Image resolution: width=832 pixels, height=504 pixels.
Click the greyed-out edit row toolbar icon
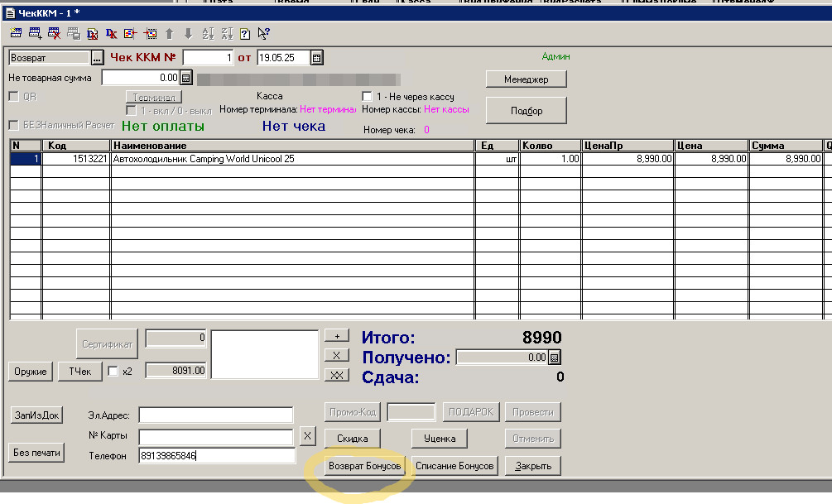[73, 33]
